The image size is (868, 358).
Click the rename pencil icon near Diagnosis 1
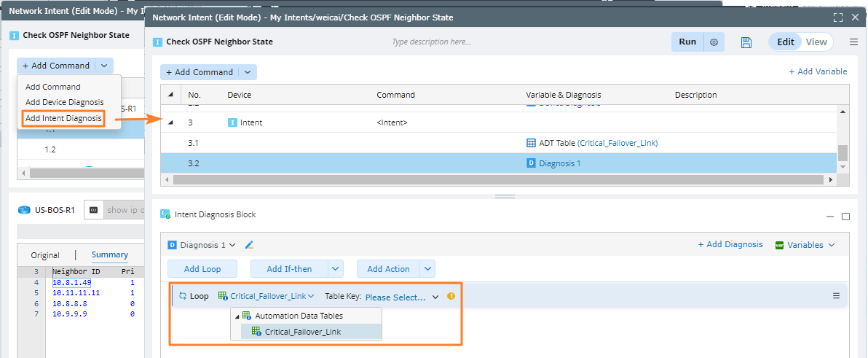pyautogui.click(x=249, y=245)
